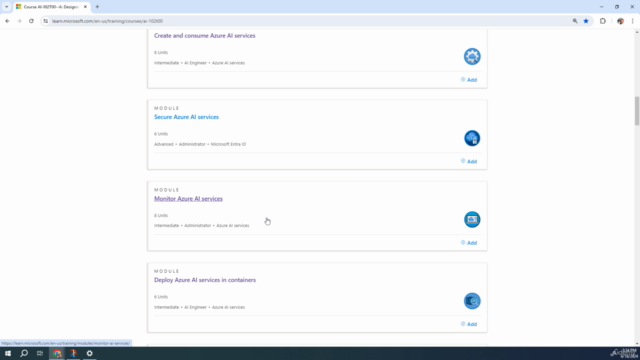
Task: Click the Secure Azure AI services badge icon
Action: point(472,138)
